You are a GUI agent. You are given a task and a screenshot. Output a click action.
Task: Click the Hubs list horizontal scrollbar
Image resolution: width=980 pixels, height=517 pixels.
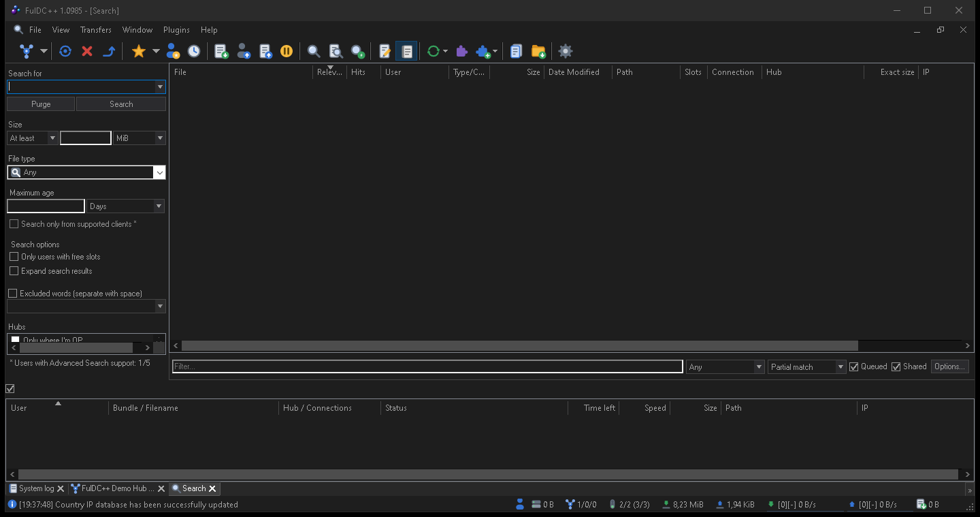pos(76,347)
